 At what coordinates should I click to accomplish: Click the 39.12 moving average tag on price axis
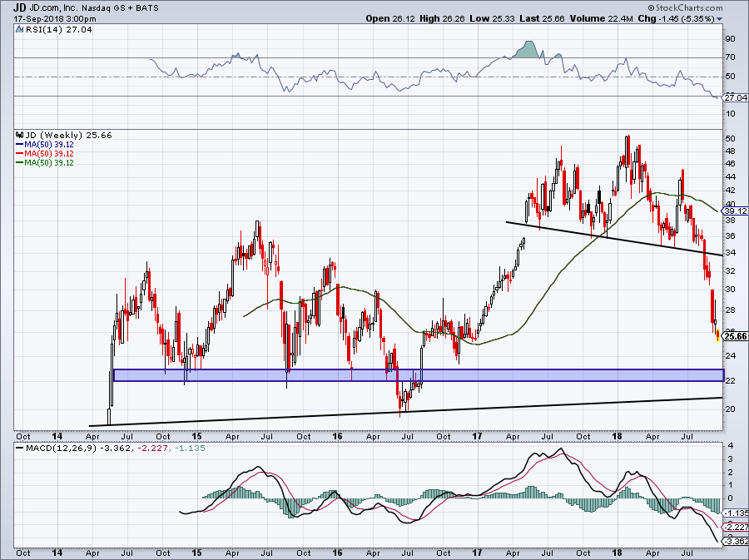736,211
